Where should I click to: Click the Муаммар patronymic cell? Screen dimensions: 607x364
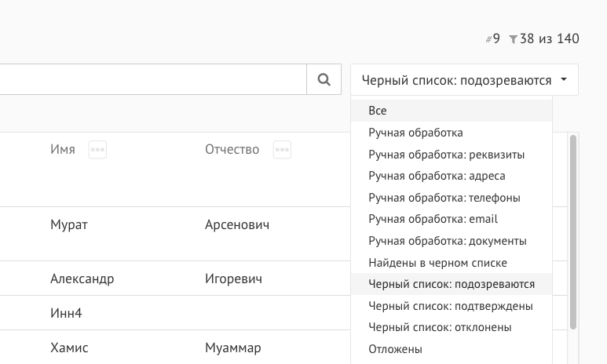pyautogui.click(x=233, y=348)
